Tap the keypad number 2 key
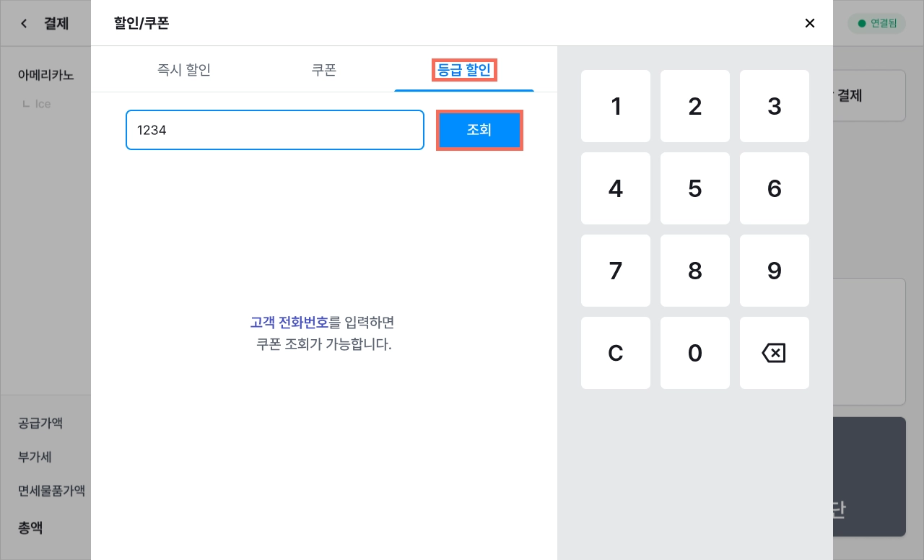This screenshot has height=560, width=924. [695, 106]
